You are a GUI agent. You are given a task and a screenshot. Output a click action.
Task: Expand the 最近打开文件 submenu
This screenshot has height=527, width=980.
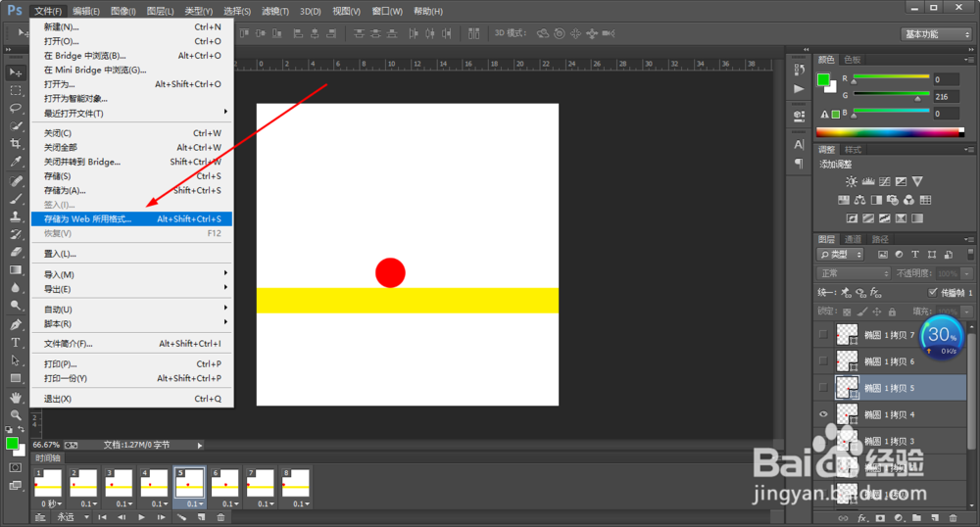[132, 113]
